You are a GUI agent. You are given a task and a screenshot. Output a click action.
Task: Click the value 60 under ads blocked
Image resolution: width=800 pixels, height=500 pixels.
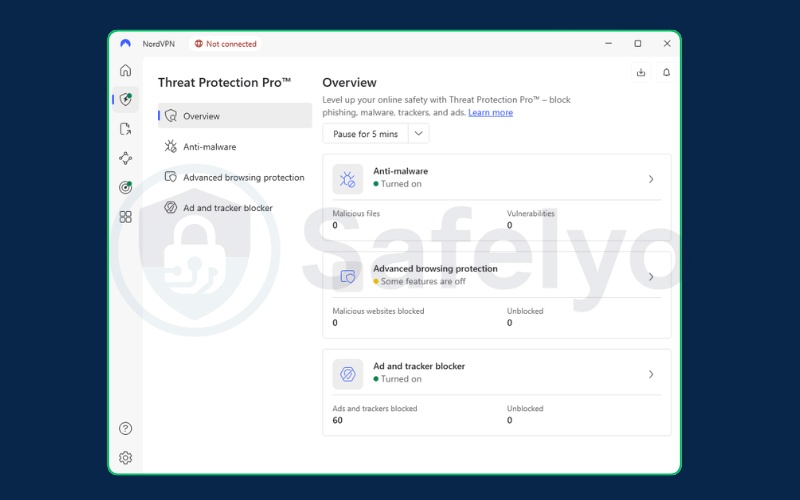(x=337, y=420)
